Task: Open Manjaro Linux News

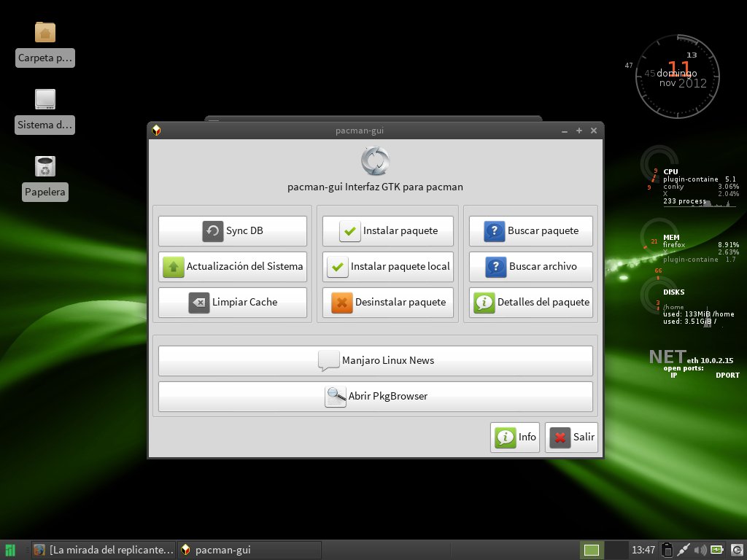Action: [x=376, y=361]
